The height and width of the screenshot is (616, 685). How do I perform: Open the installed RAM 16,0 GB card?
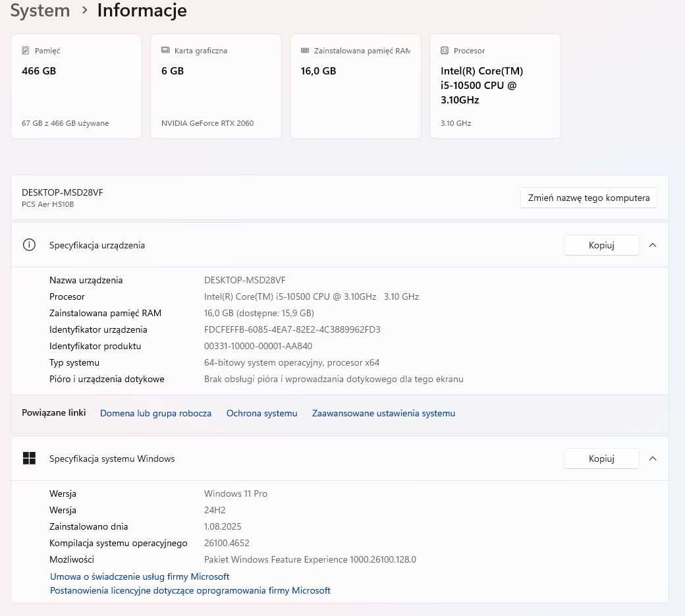356,86
